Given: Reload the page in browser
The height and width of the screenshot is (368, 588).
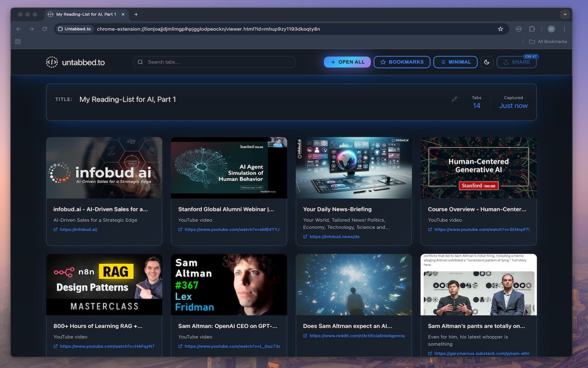Looking at the screenshot, I should (x=45, y=29).
